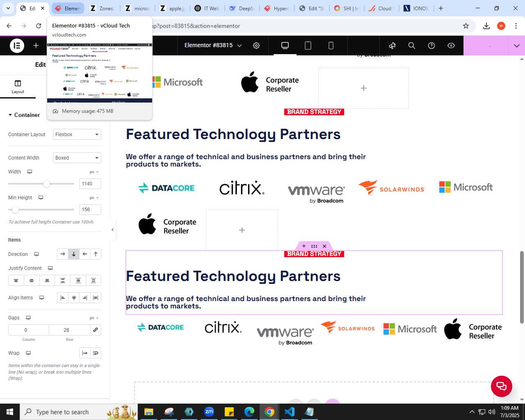525x420 pixels.
Task: Change the Gaps px unit selector
Action: coord(94,318)
